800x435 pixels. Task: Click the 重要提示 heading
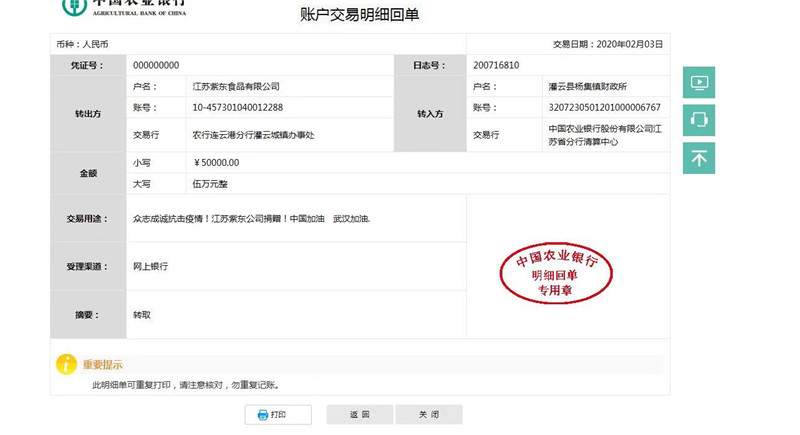pyautogui.click(x=103, y=365)
